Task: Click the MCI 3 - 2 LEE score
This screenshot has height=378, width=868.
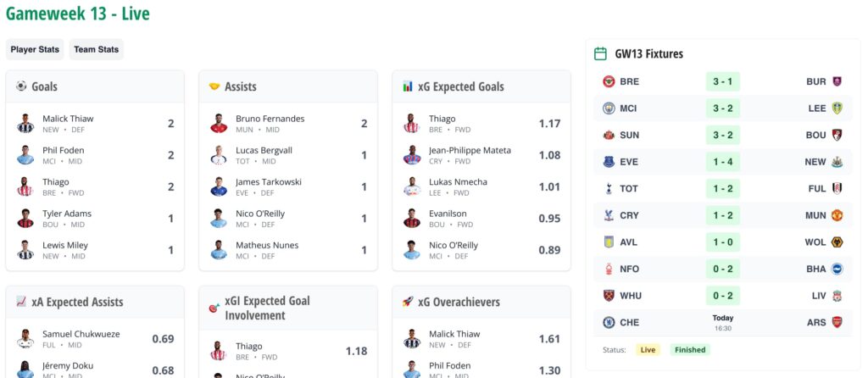Action: tap(722, 108)
